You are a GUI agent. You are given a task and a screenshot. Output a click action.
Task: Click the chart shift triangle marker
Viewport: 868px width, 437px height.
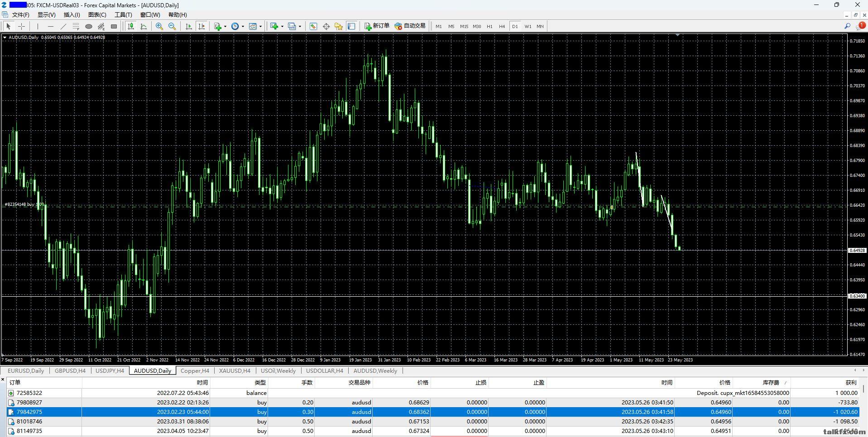(x=677, y=35)
